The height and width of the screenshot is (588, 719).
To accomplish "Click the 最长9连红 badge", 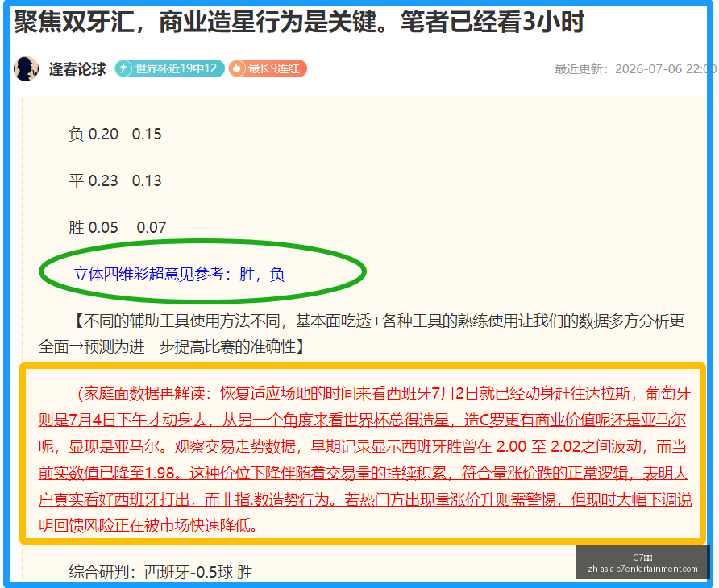I will click(x=268, y=68).
